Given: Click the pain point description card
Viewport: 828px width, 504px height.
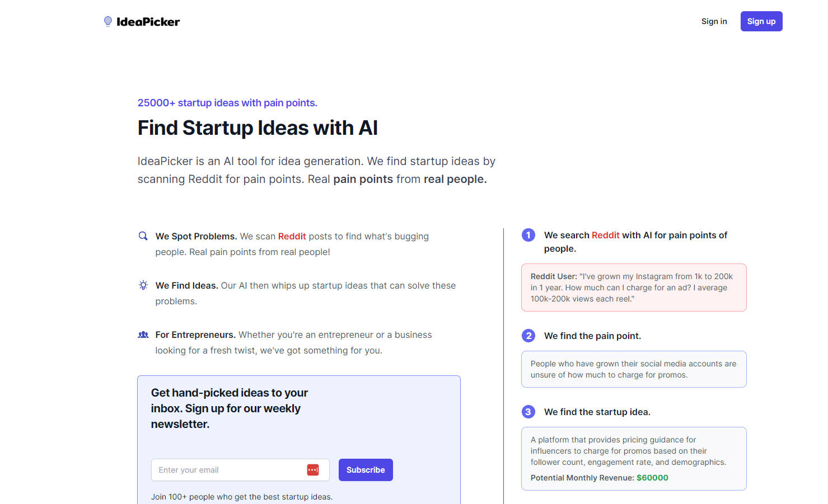Looking at the screenshot, I should [633, 369].
